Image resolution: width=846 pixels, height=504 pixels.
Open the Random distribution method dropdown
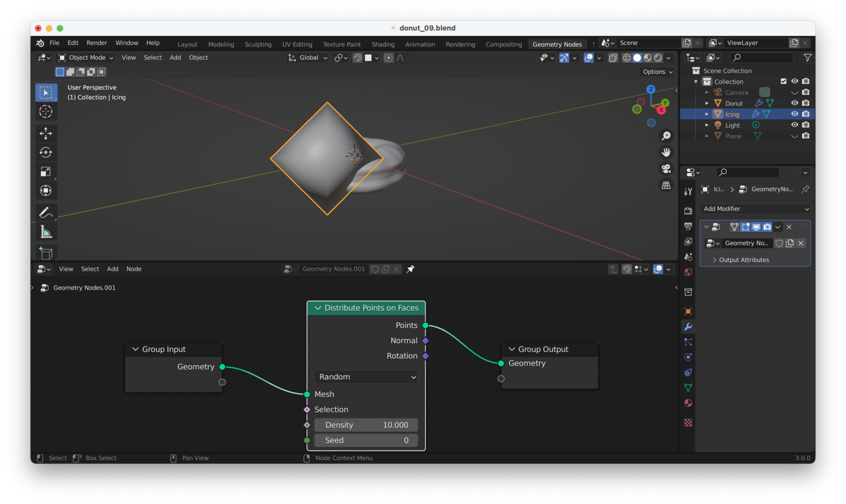(x=366, y=377)
